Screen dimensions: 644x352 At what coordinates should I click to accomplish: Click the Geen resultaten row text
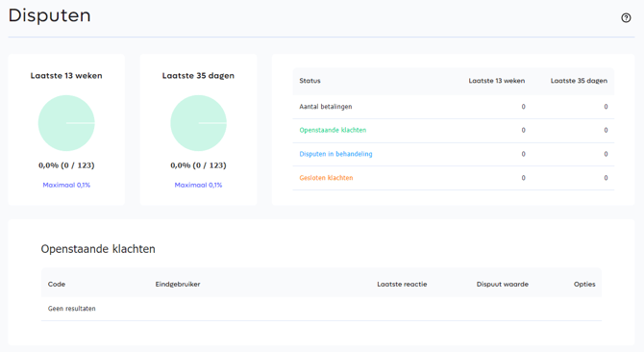72,309
